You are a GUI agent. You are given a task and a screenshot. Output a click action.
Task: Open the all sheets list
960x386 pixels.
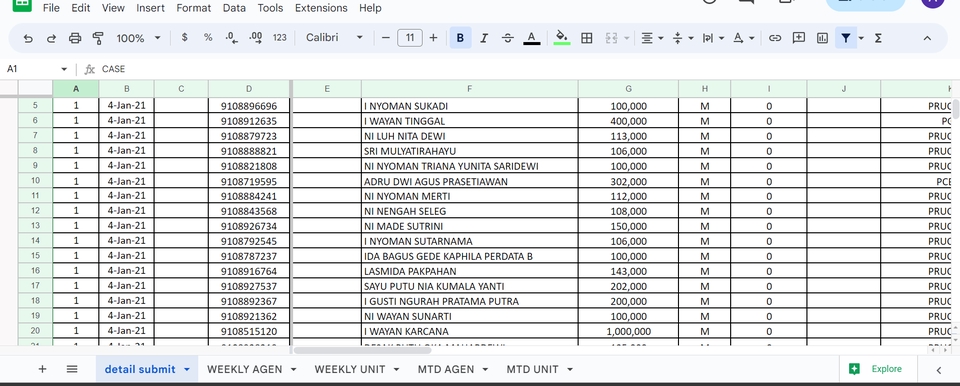(72, 369)
